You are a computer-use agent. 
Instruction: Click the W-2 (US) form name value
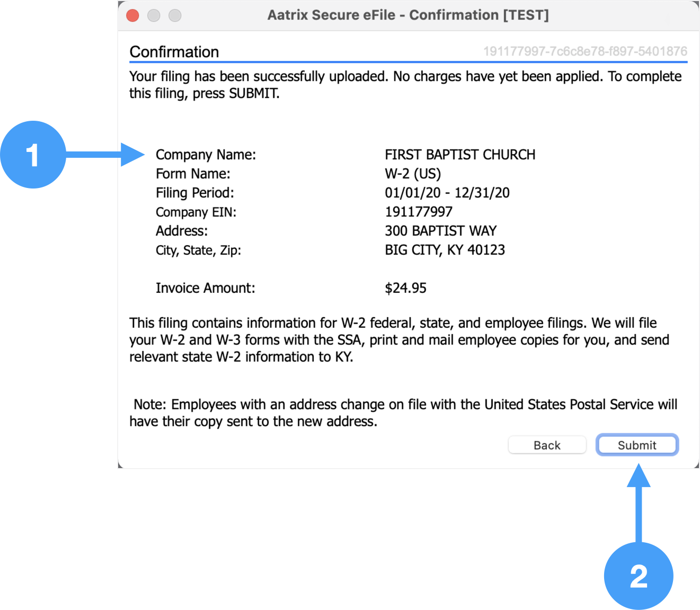click(412, 174)
